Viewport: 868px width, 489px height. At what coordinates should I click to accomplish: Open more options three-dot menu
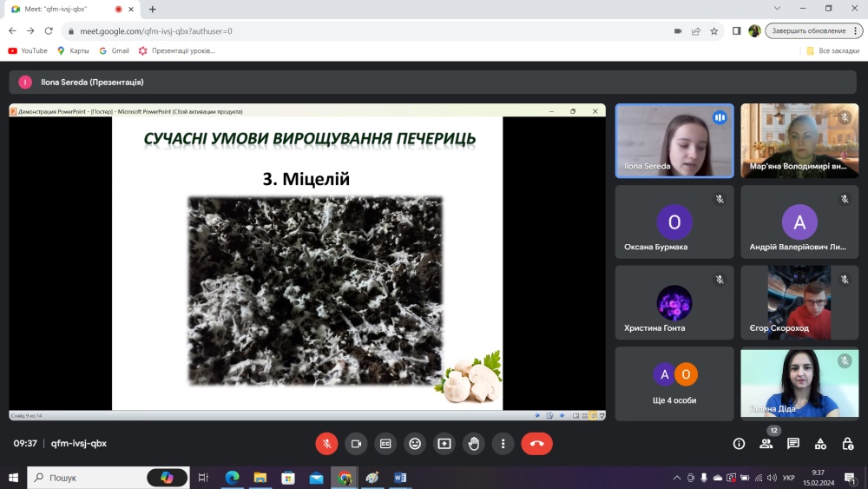click(503, 444)
